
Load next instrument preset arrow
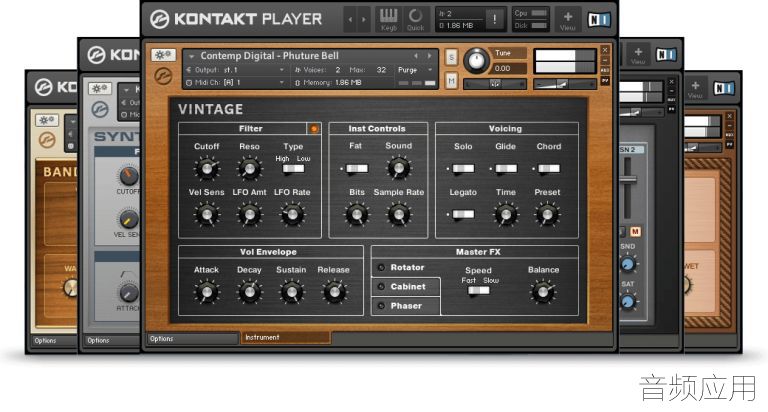[x=430, y=55]
